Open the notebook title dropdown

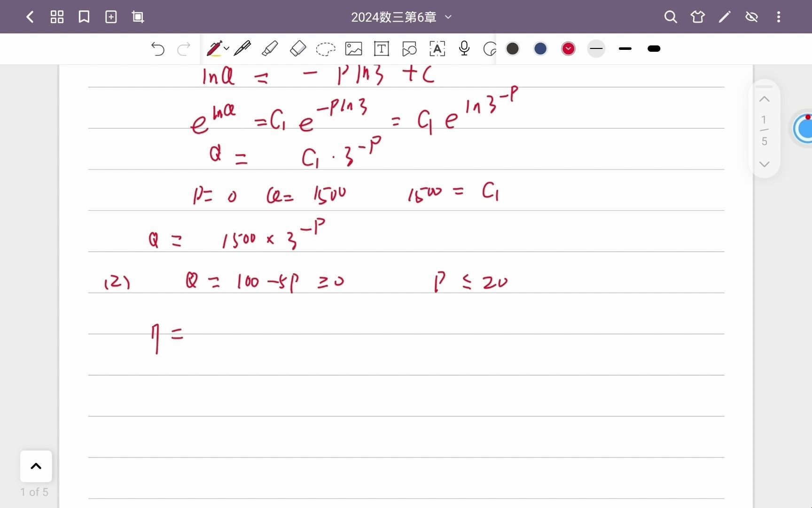tap(448, 17)
